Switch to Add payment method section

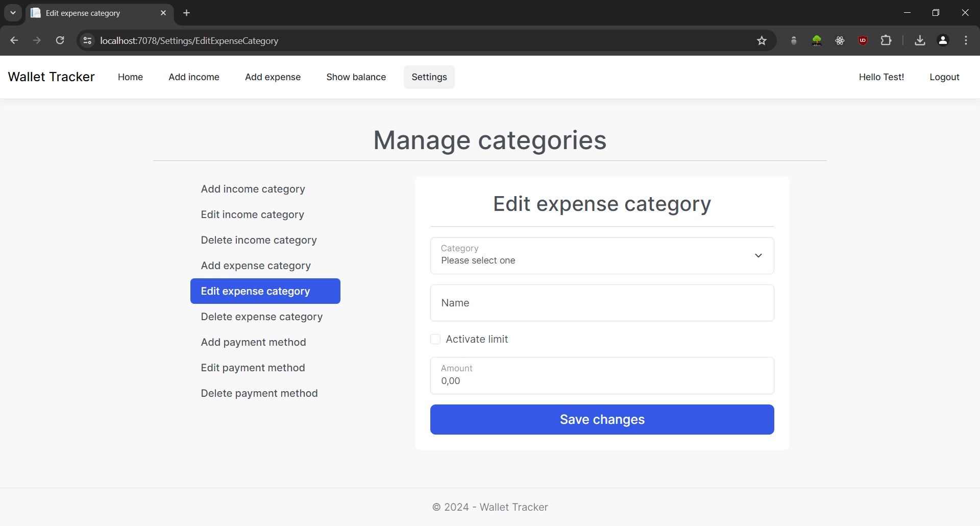tap(253, 342)
